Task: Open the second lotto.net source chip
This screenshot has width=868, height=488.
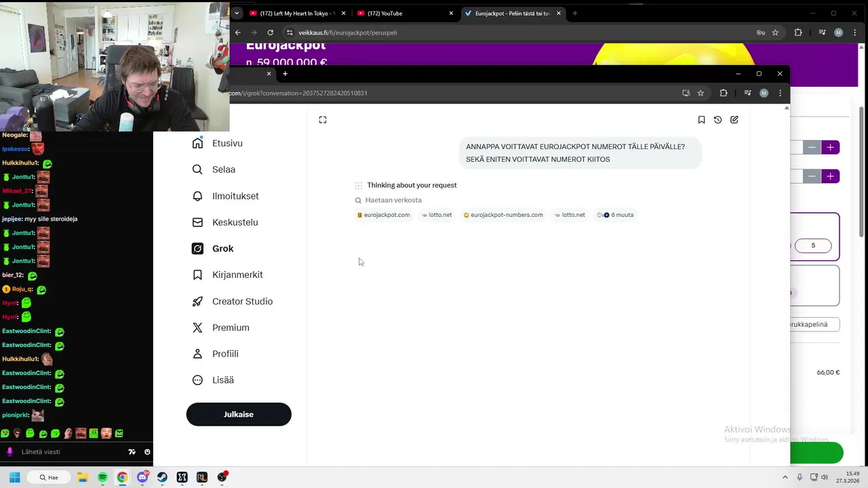Action: [570, 215]
